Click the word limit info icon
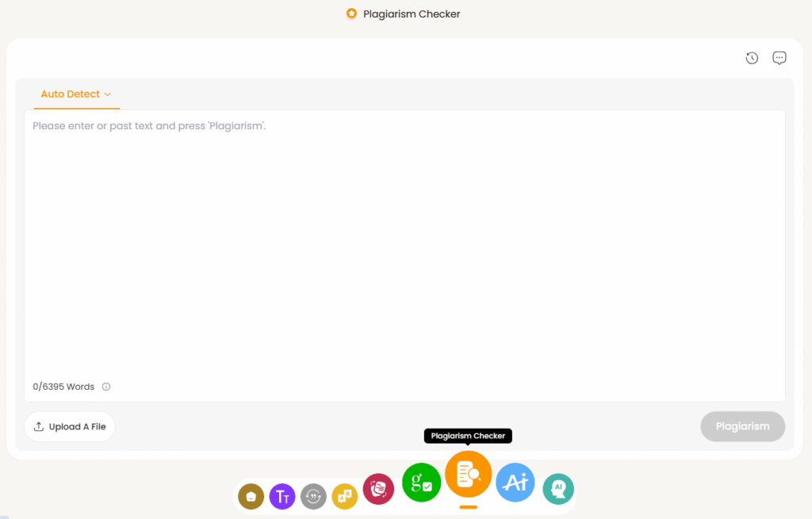The width and height of the screenshot is (812, 519). tap(106, 387)
